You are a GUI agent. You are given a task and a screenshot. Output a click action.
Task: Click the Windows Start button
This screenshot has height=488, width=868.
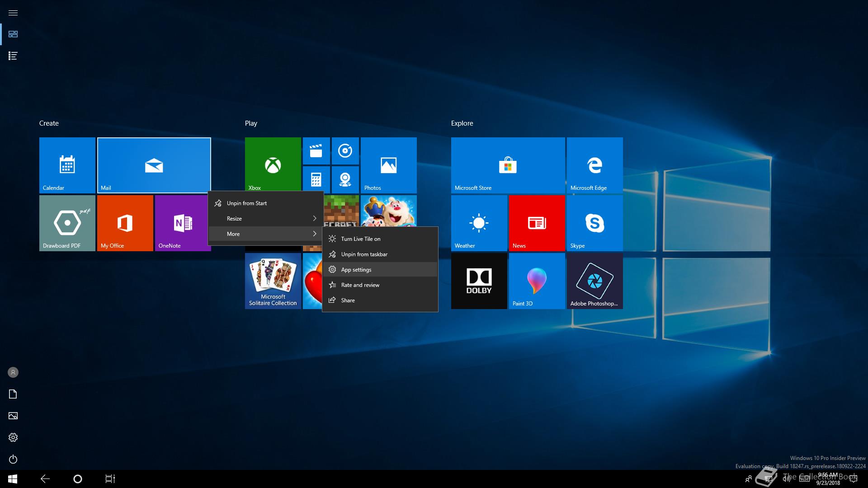(x=13, y=479)
